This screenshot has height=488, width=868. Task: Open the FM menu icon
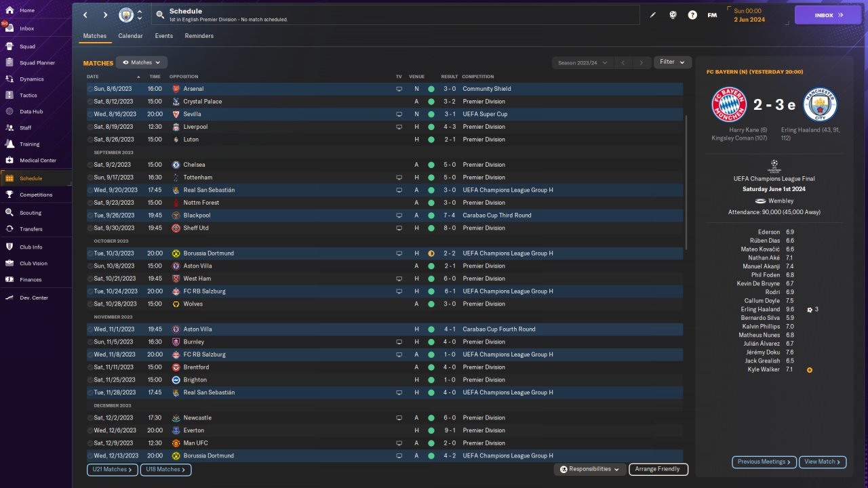pos(712,15)
